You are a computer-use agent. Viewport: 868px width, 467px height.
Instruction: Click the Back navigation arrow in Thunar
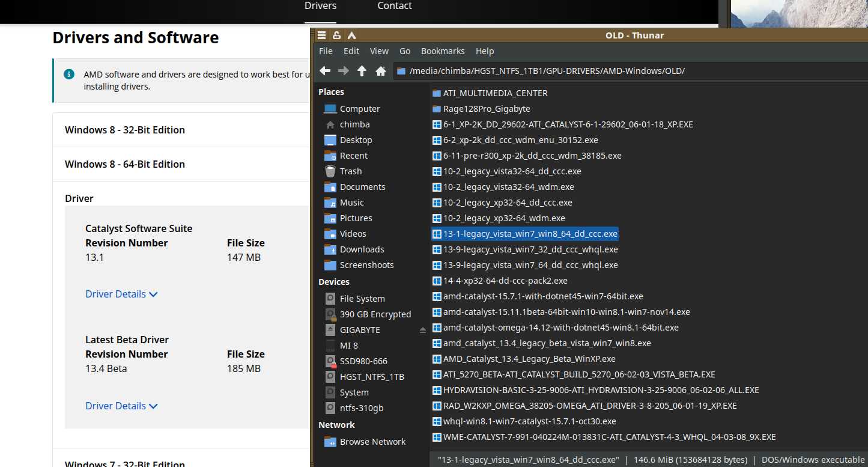pyautogui.click(x=325, y=71)
